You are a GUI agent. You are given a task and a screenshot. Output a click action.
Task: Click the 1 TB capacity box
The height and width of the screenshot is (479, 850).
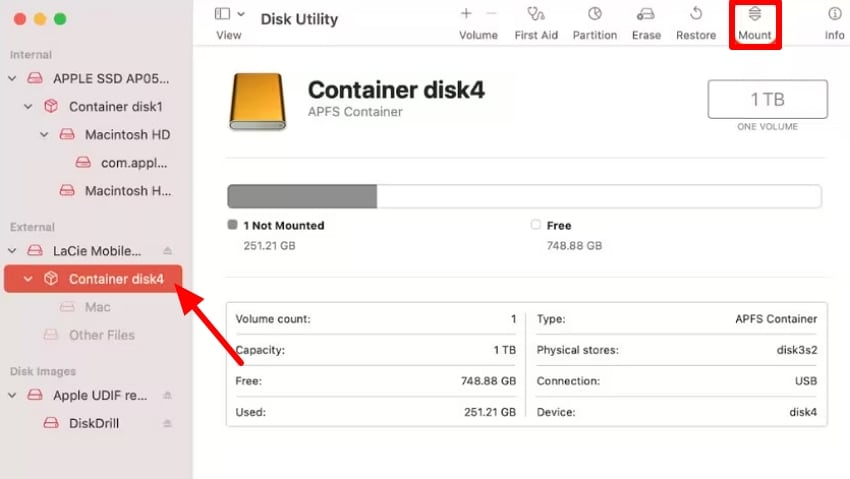767,100
